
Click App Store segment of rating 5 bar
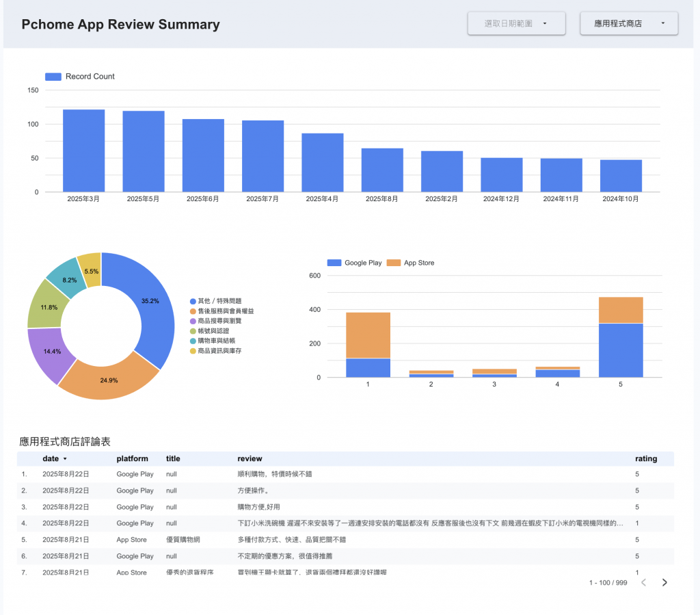pos(621,310)
